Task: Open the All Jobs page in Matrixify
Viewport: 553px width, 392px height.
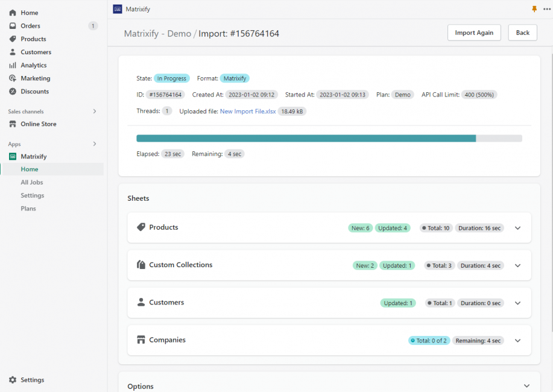Action: click(x=32, y=182)
